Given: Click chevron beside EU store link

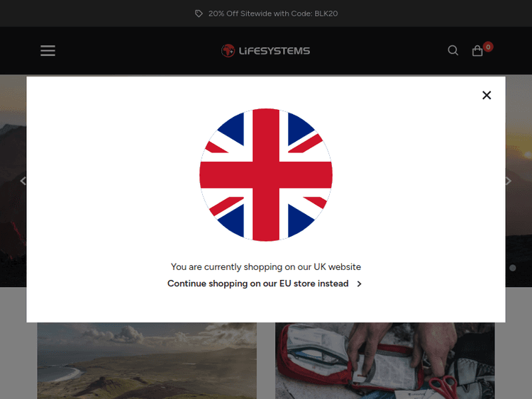Looking at the screenshot, I should (360, 283).
